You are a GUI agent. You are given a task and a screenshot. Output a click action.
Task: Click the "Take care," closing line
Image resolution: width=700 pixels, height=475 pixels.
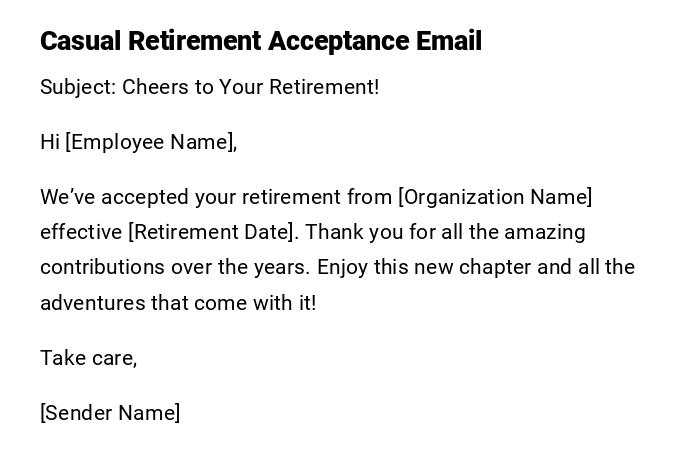pos(88,358)
